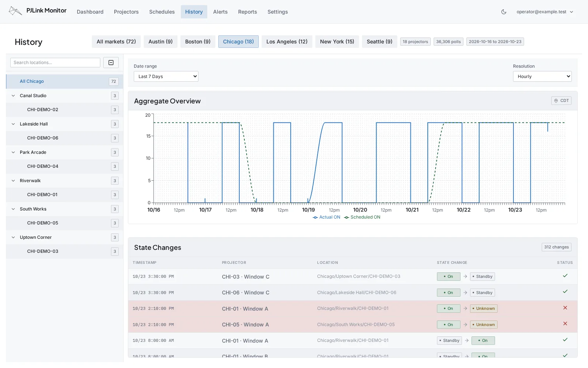Click the PJLink Monitor logo icon
This screenshot has width=588, height=368.
point(15,11)
